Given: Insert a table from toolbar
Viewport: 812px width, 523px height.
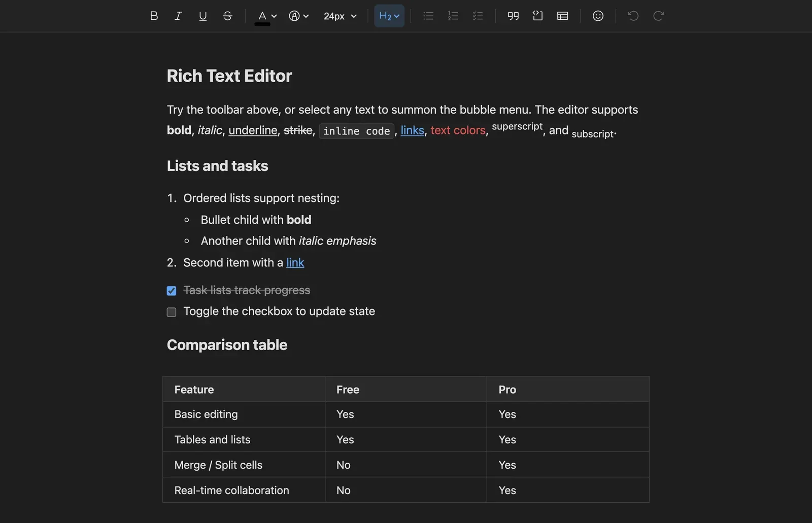Looking at the screenshot, I should pos(562,16).
